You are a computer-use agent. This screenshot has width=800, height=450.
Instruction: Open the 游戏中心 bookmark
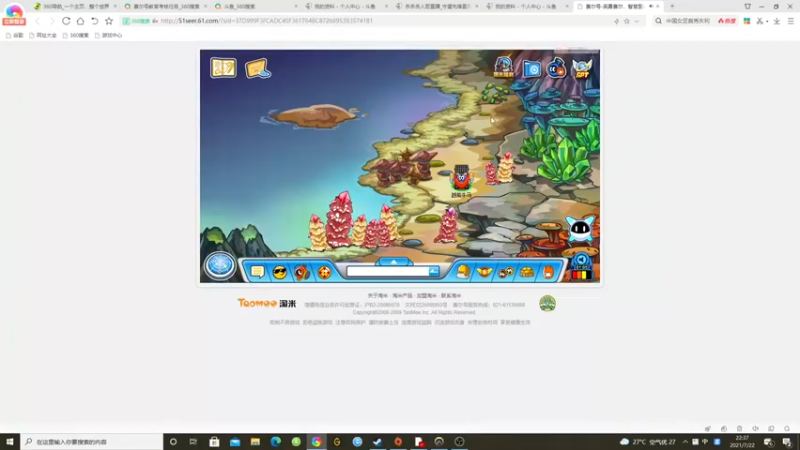coord(108,35)
